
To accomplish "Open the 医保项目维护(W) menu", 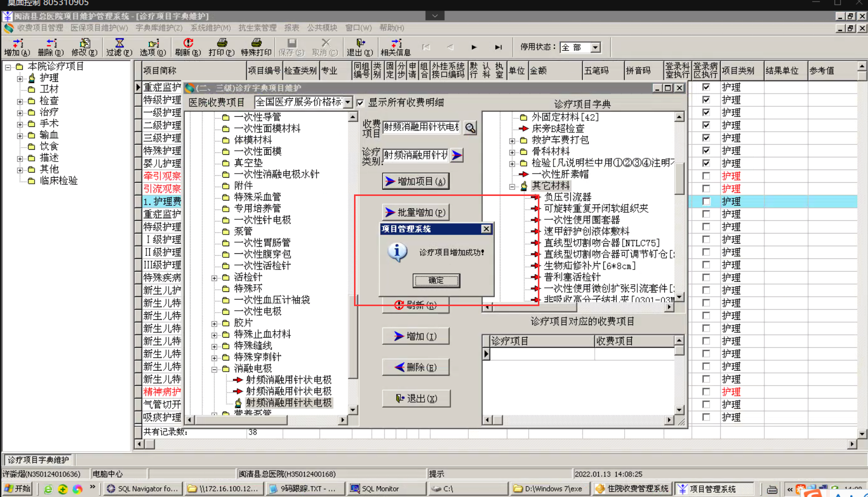I will 100,28.
